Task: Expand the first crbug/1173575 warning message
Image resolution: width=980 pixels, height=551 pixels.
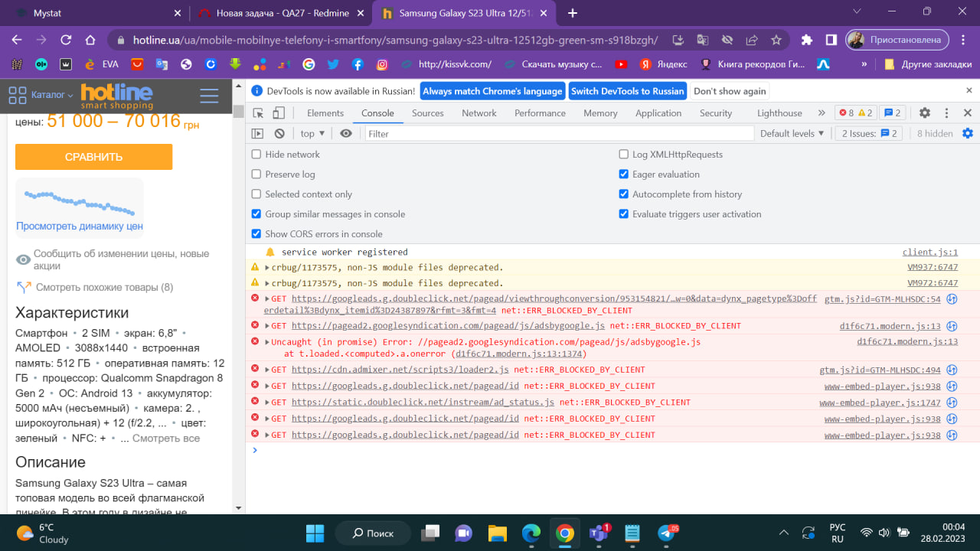Action: pos(266,268)
